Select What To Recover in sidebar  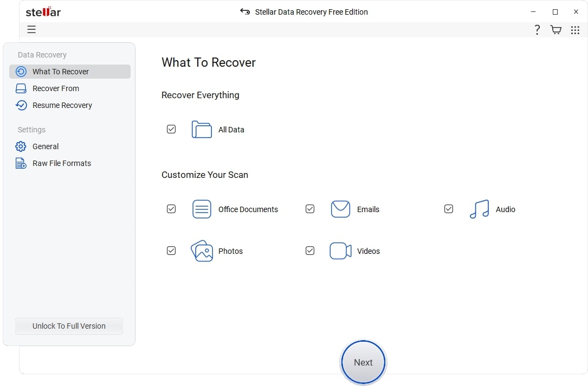[x=70, y=72]
